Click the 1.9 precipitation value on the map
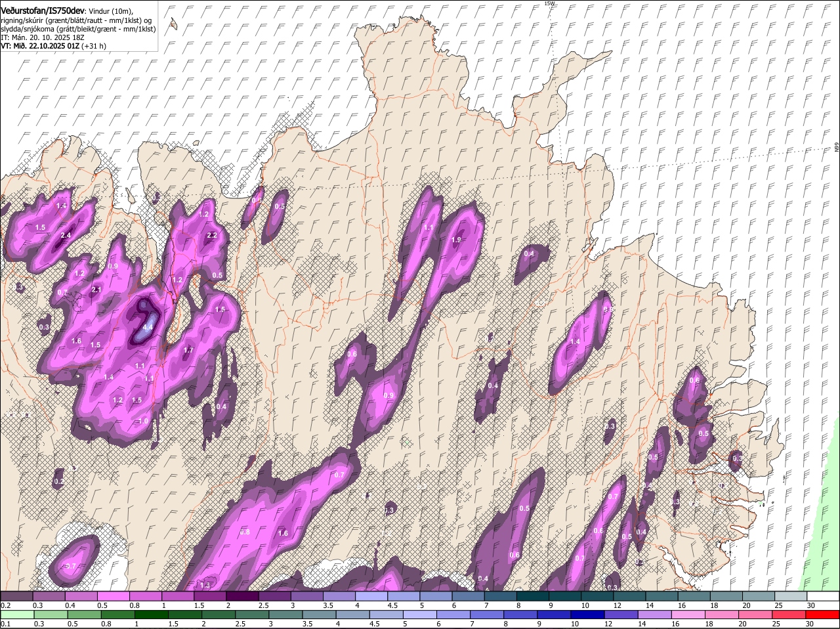This screenshot has height=629, width=840. click(x=457, y=240)
